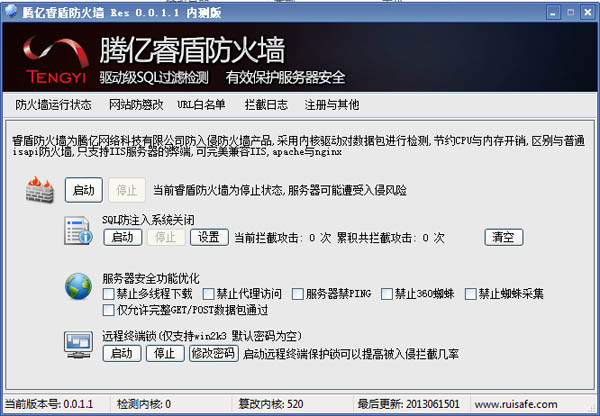Enable 禁止蜘蛛采集 checkbox
The width and height of the screenshot is (600, 416).
point(470,294)
